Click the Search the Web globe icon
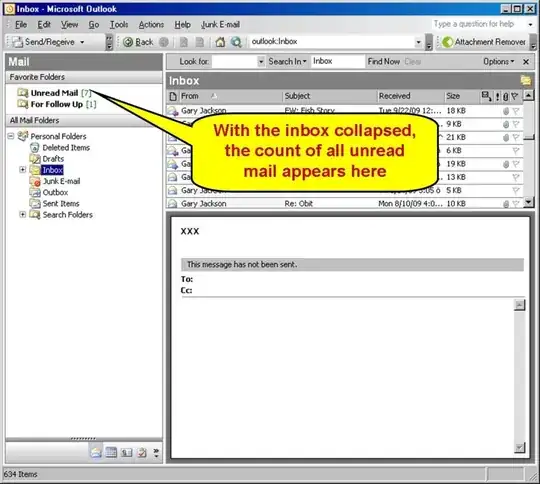 pyautogui.click(x=236, y=42)
